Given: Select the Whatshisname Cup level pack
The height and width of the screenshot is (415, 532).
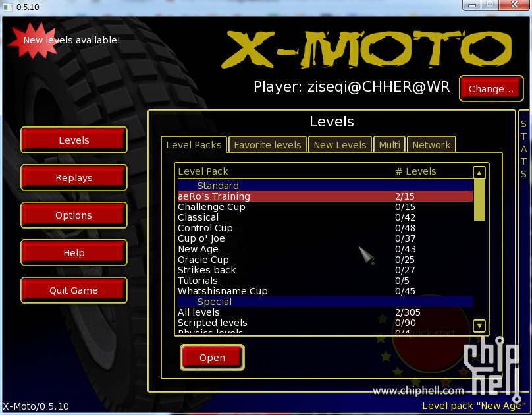Looking at the screenshot, I should (325, 290).
